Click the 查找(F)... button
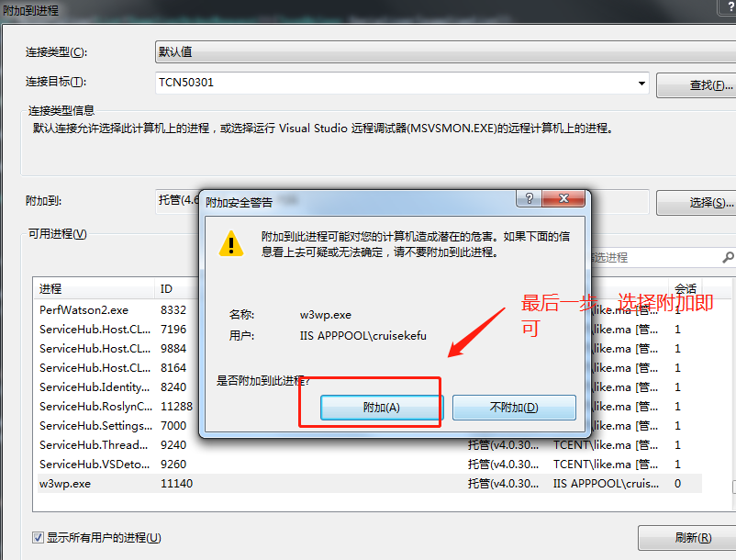The image size is (736, 560). pos(697,85)
